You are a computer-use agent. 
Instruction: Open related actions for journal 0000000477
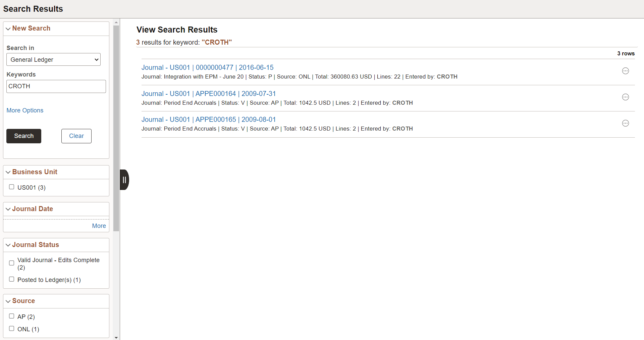pos(626,71)
